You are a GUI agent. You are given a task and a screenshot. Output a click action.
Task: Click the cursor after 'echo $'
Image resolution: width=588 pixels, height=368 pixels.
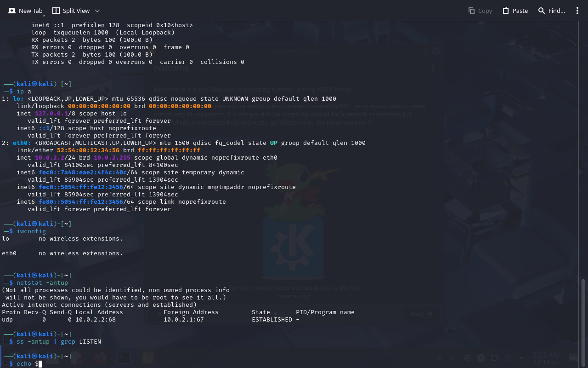click(40, 364)
